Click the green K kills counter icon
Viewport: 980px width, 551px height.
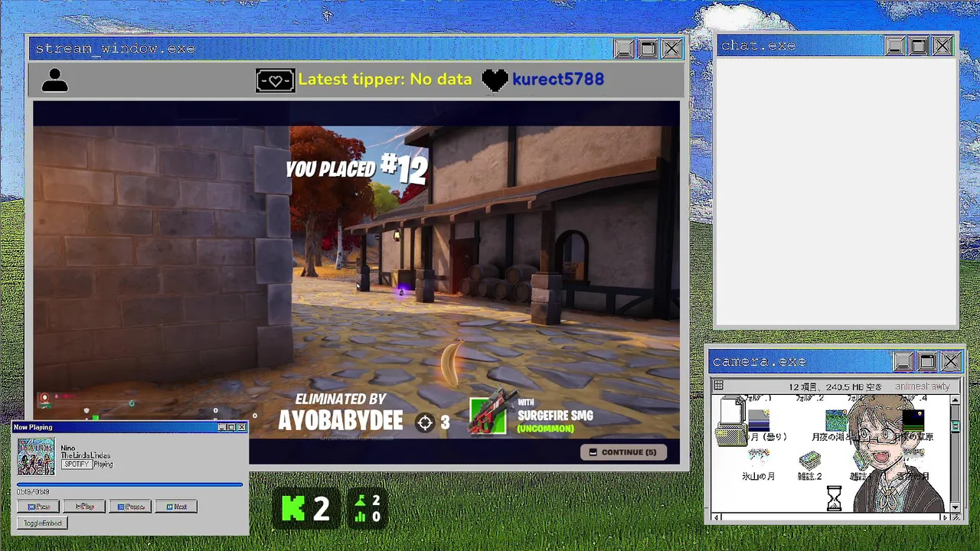click(293, 508)
